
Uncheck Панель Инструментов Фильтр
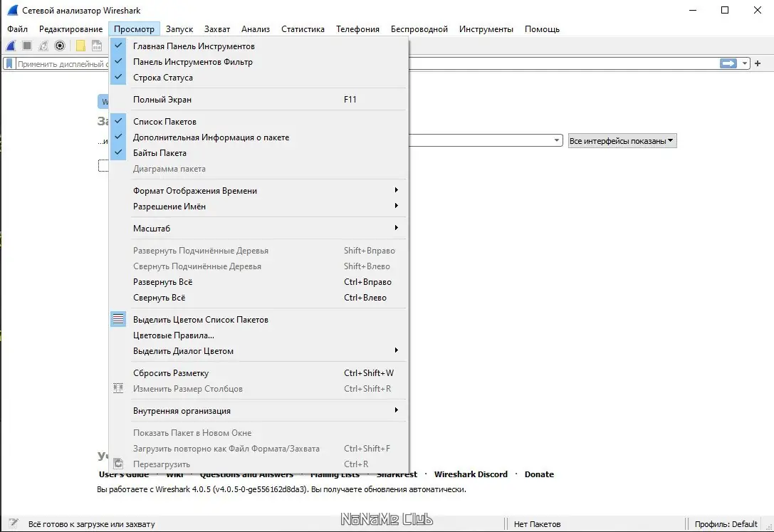(259, 62)
